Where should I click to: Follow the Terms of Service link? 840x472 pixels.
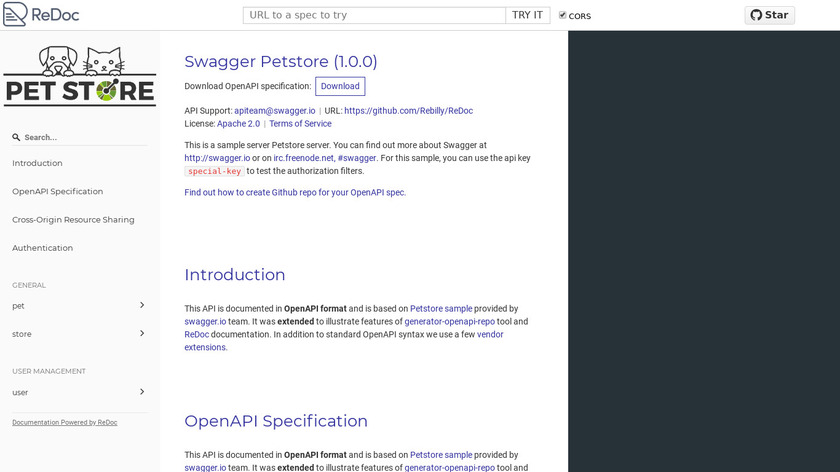[x=300, y=124]
